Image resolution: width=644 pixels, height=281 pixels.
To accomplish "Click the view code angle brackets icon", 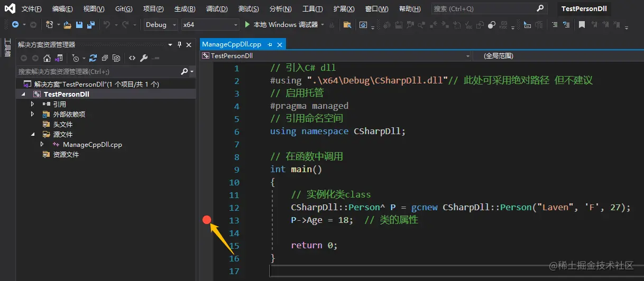I will coord(132,58).
